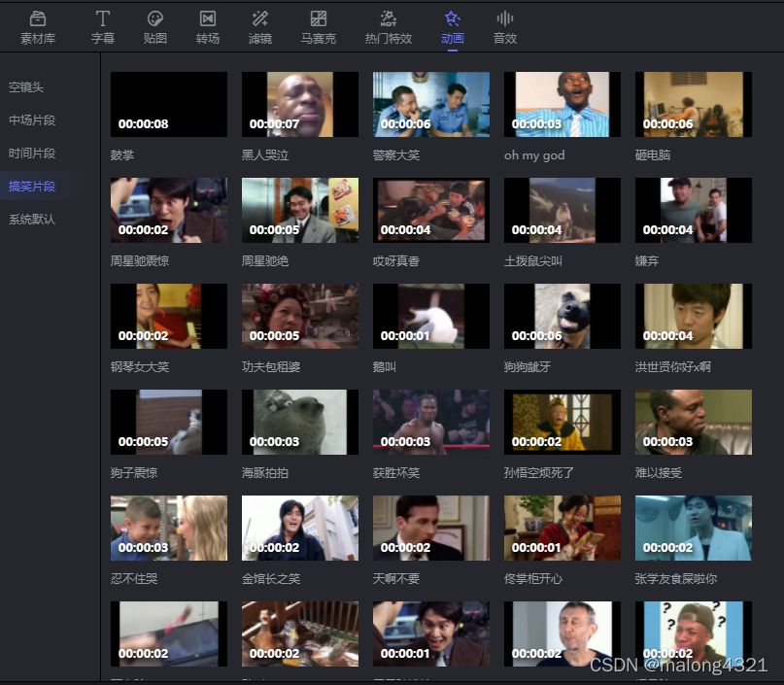Pick the oh my god clip thumbnail
This screenshot has width=784, height=685.
pos(562,105)
